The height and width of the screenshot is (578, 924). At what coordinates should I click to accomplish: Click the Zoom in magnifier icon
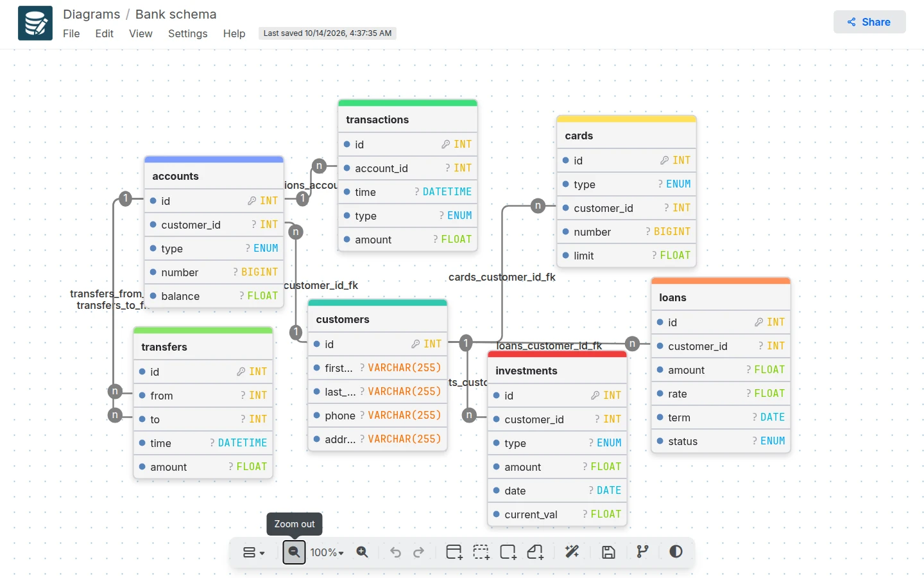(363, 552)
